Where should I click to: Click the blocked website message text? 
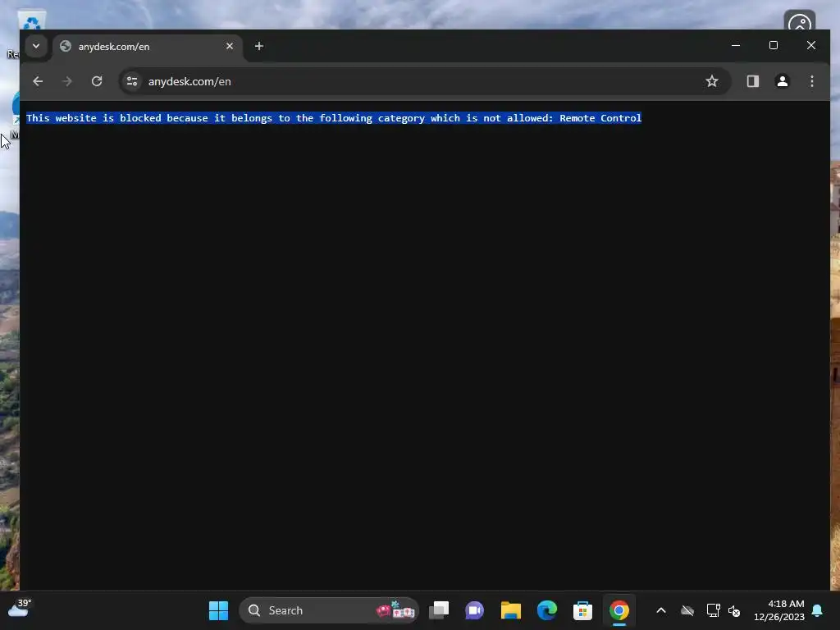coord(334,118)
